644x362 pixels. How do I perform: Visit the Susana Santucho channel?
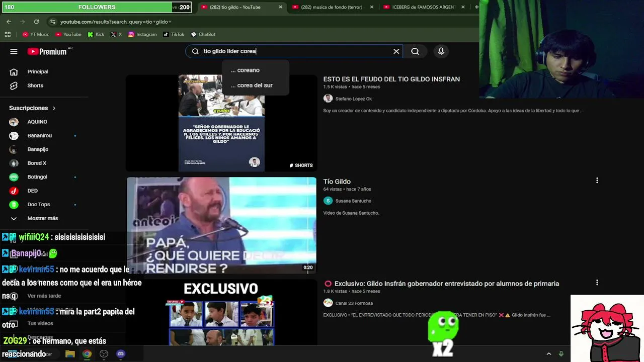353,201
